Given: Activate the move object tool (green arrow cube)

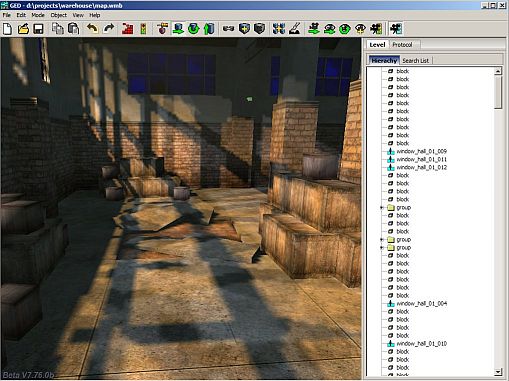Looking at the screenshot, I should pyautogui.click(x=178, y=29).
